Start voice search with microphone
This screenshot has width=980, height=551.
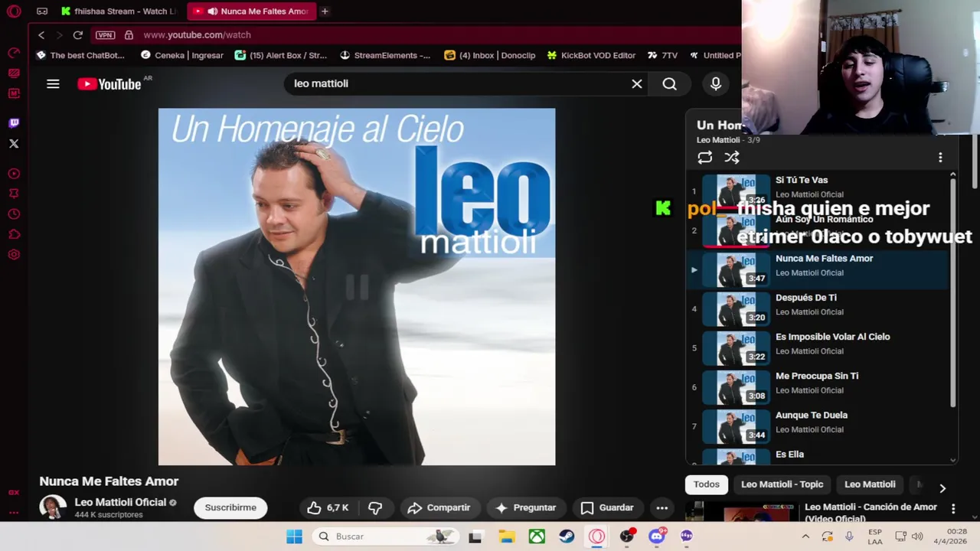tap(716, 84)
